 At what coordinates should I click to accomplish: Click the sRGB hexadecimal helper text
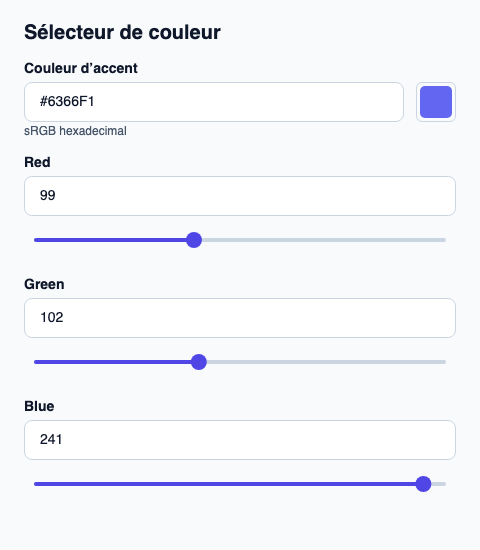coord(75,131)
